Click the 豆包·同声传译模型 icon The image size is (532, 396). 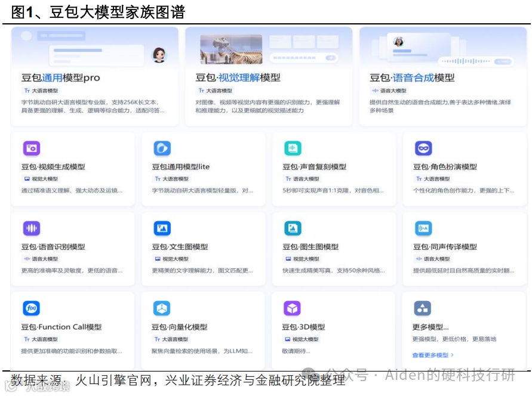[423, 228]
